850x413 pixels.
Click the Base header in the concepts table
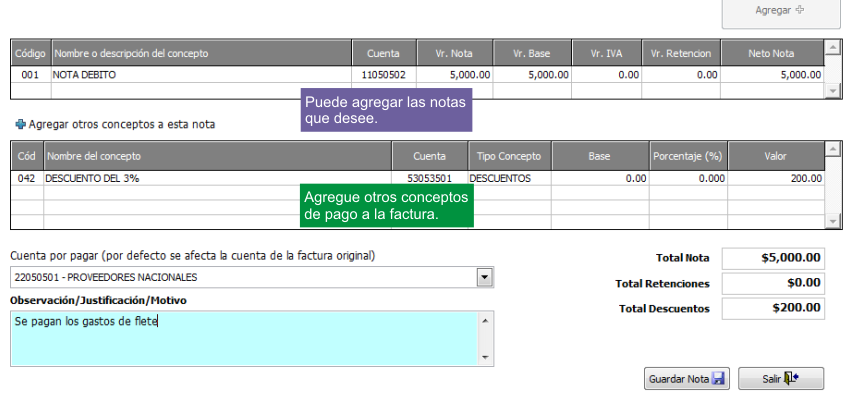coord(600,156)
